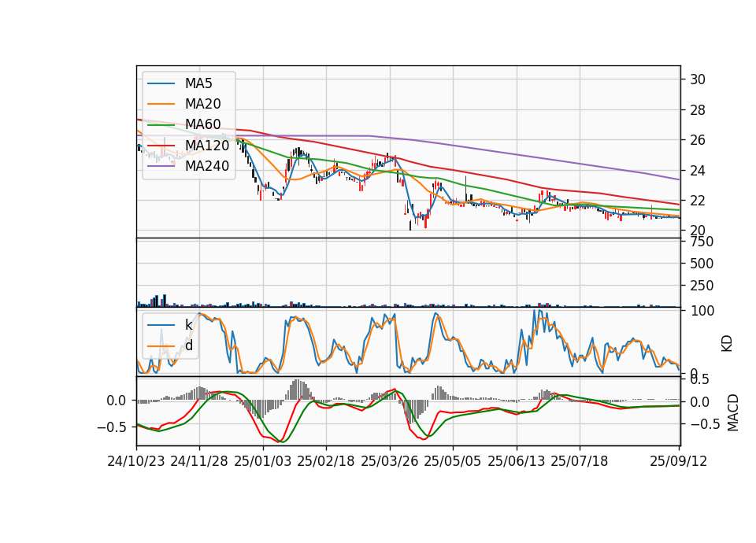Click the 25/01/03 date axis label
The height and width of the screenshot is (543, 756).
[263, 461]
